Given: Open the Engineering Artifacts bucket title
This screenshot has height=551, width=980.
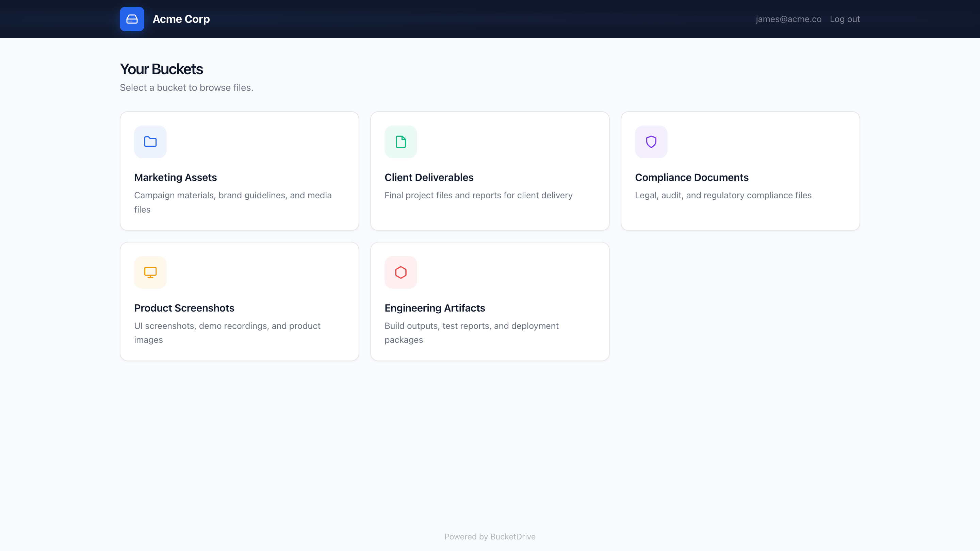Looking at the screenshot, I should [435, 307].
